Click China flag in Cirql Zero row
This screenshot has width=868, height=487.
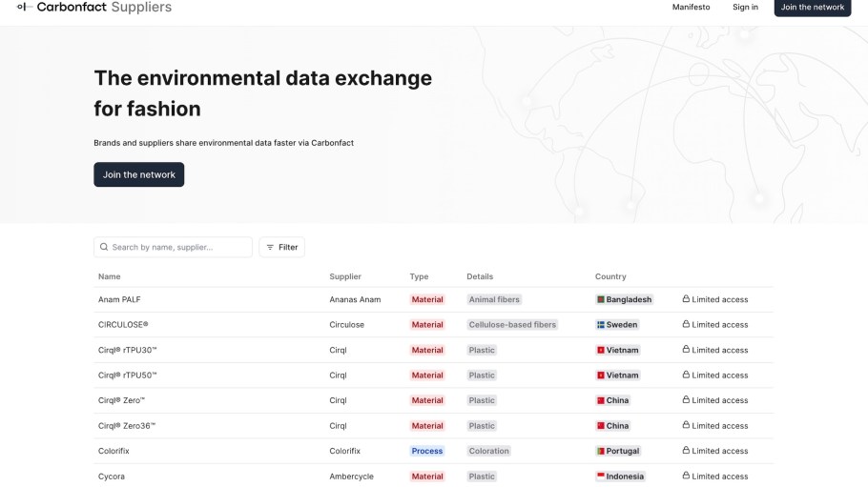tap(601, 400)
